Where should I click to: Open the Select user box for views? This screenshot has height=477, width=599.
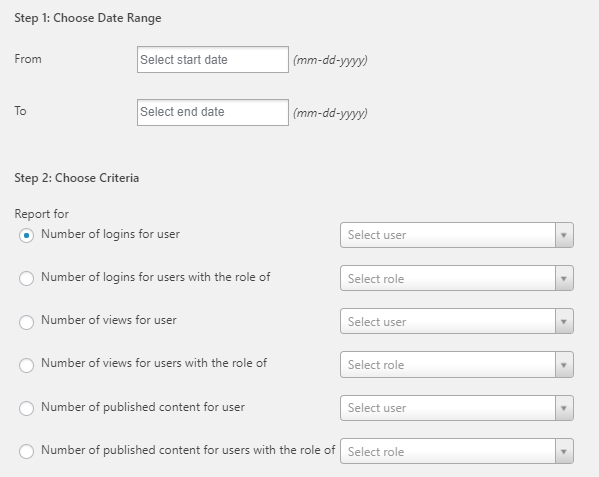tap(457, 321)
